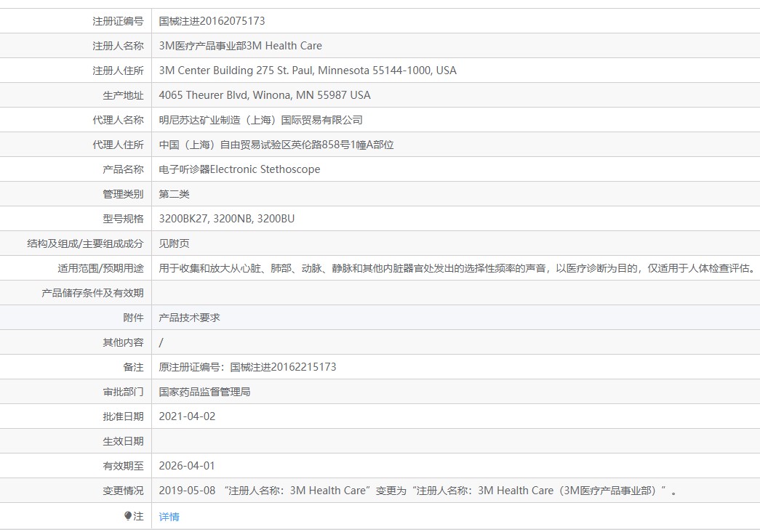Click the 其他内容 label

coord(123,342)
